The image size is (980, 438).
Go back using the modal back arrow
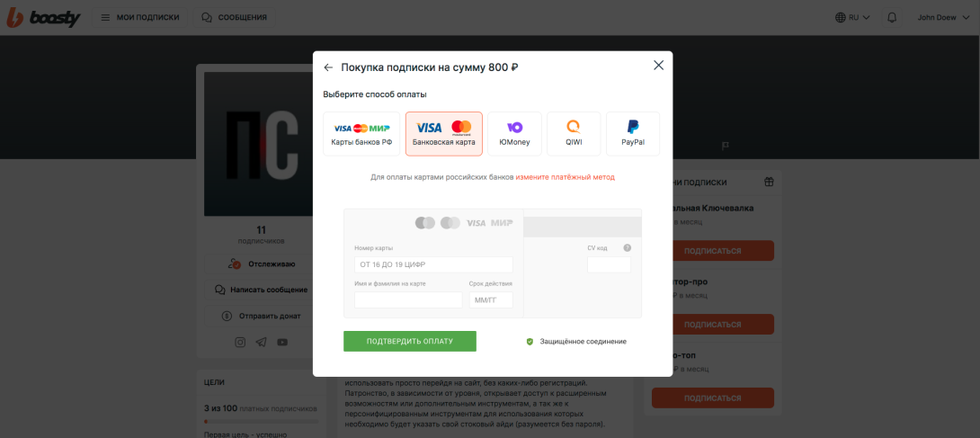[x=328, y=67]
